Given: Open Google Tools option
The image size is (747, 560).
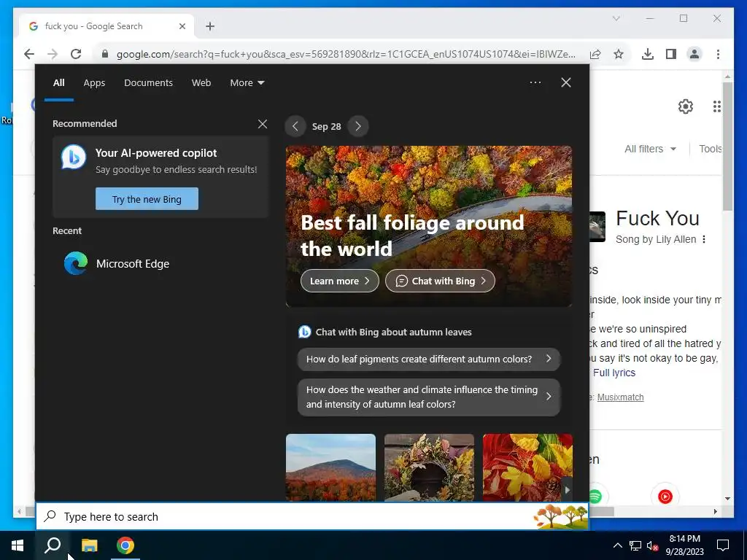Looking at the screenshot, I should (710, 149).
